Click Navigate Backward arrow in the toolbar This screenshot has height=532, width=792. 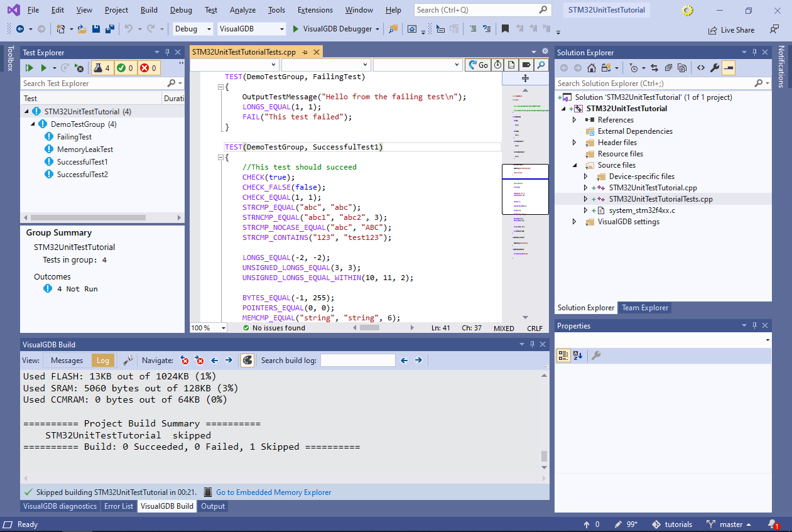(20, 29)
